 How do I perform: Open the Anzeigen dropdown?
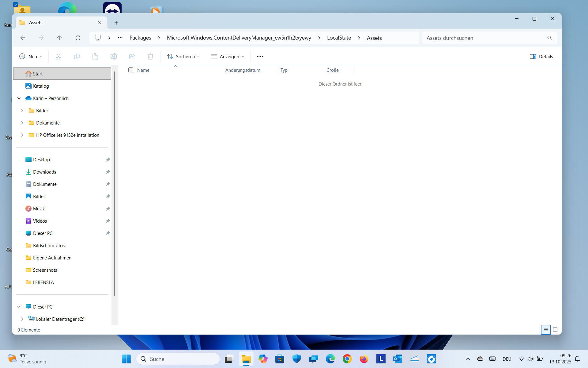click(x=228, y=56)
